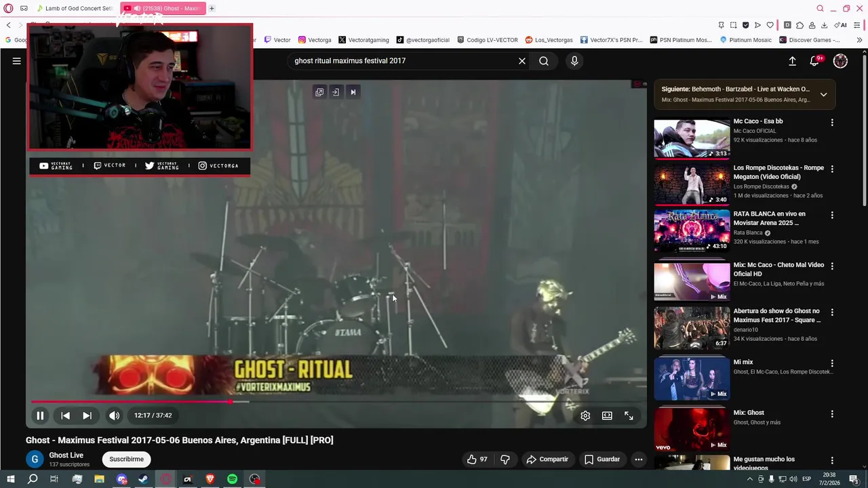
Task: Open Los_Vectorgas bookmark
Action: [x=549, y=40]
